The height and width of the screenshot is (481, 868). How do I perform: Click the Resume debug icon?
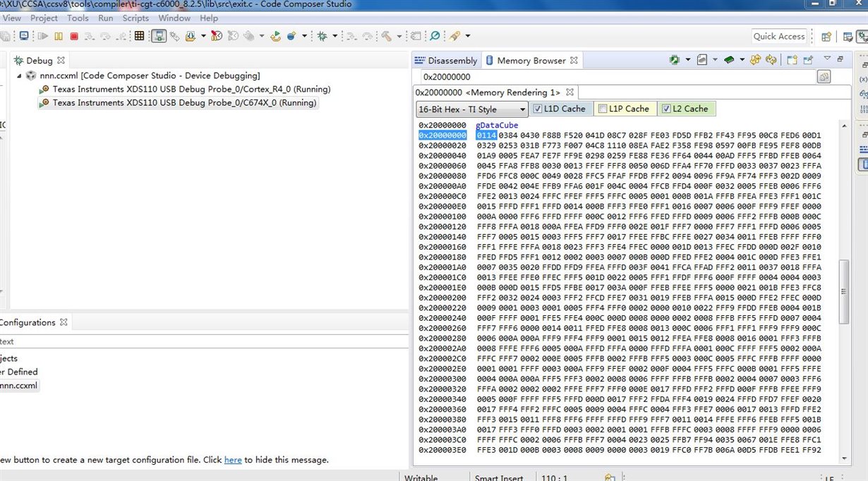pyautogui.click(x=42, y=36)
